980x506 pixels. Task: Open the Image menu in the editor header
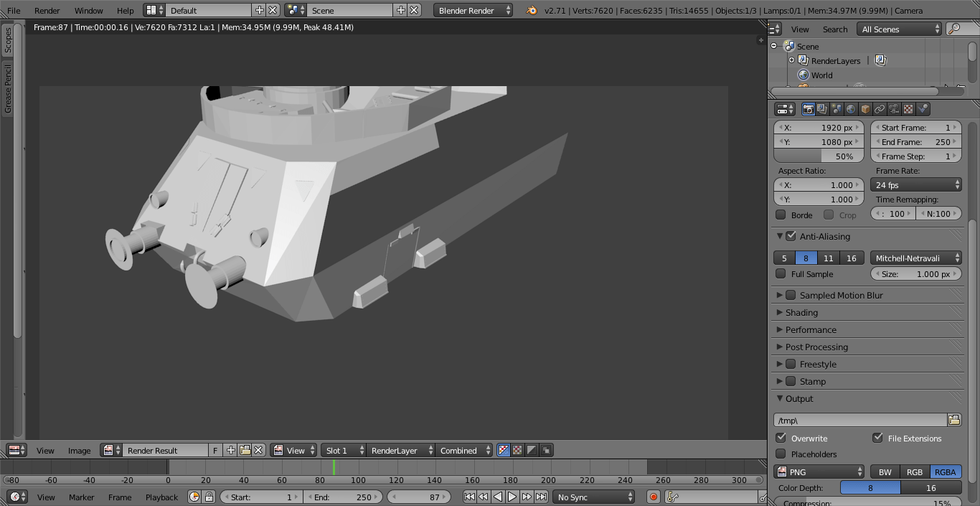[x=79, y=450]
